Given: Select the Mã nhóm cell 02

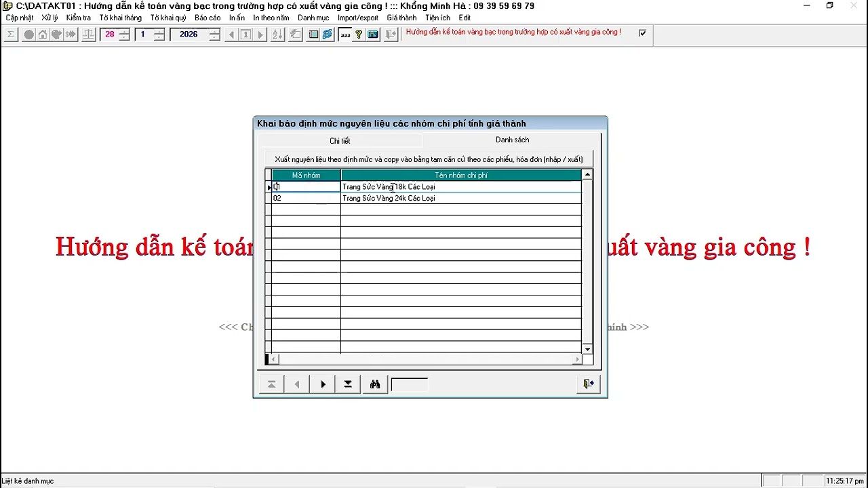Looking at the screenshot, I should pyautogui.click(x=307, y=199).
